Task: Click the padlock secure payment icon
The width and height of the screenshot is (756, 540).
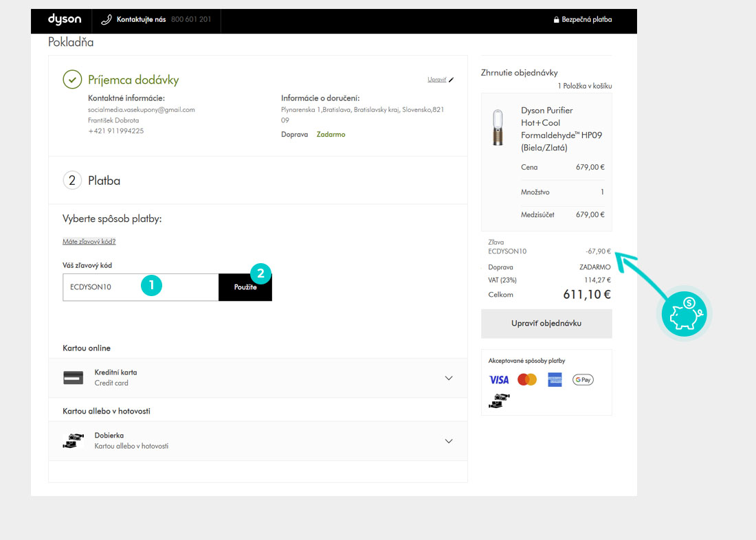Action: [556, 20]
